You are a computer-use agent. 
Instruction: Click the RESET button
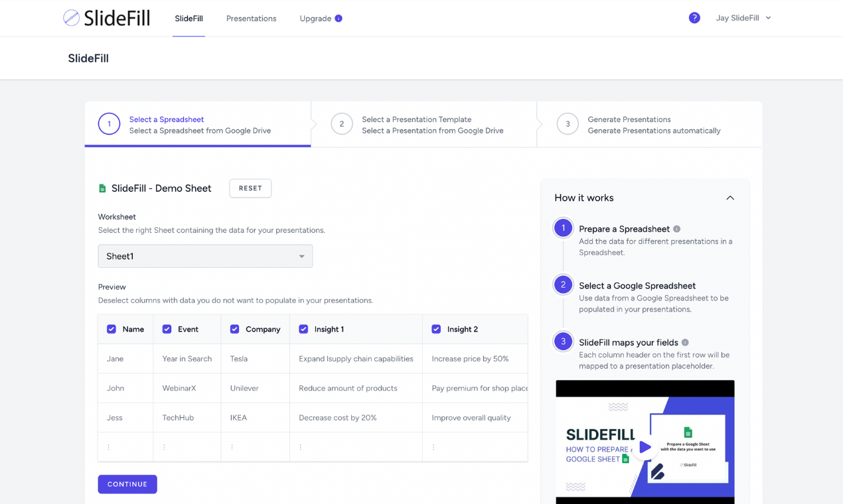coord(250,188)
